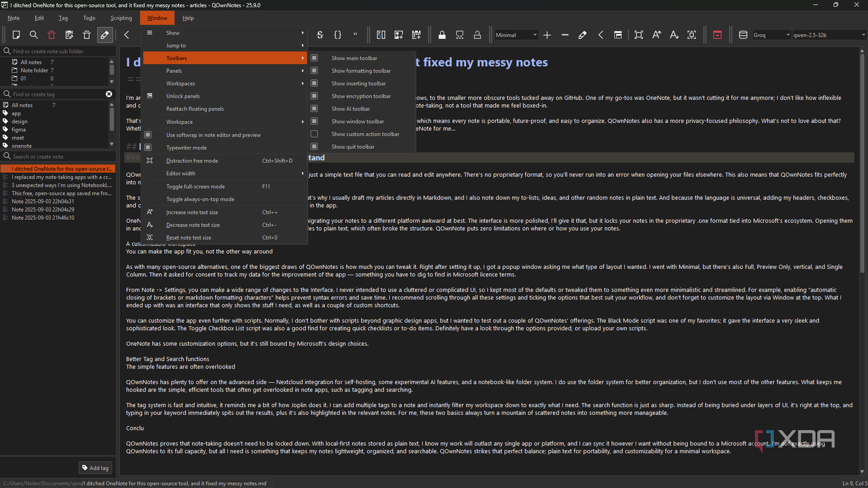Select Unlock panels menu entry

[225, 96]
